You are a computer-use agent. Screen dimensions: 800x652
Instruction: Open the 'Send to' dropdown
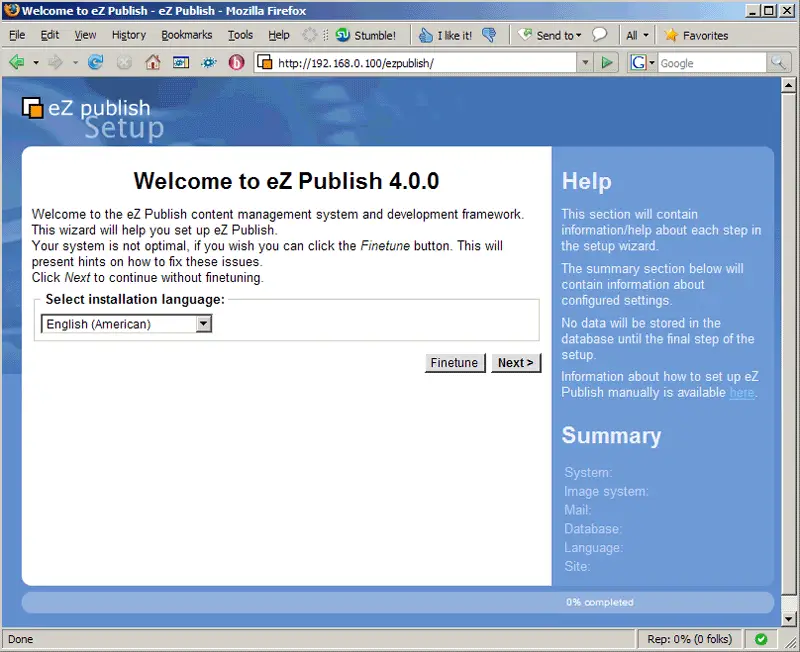[x=549, y=35]
